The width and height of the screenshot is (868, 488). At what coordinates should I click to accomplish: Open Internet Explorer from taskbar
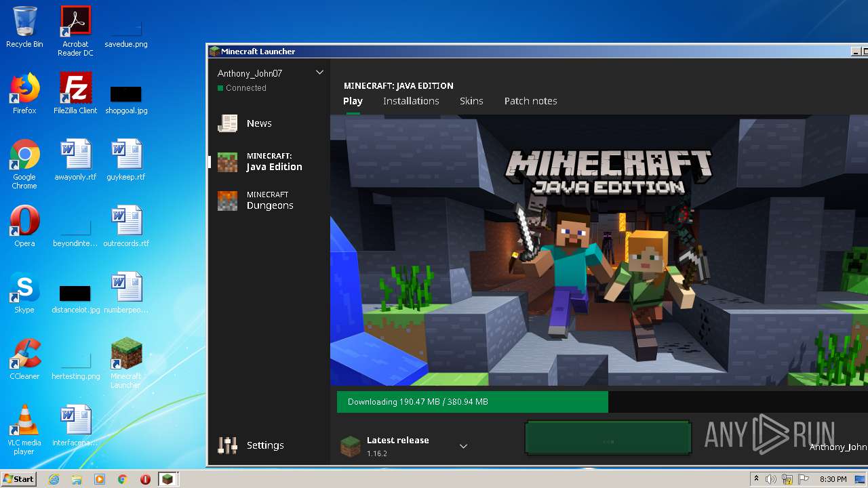tap(54, 479)
